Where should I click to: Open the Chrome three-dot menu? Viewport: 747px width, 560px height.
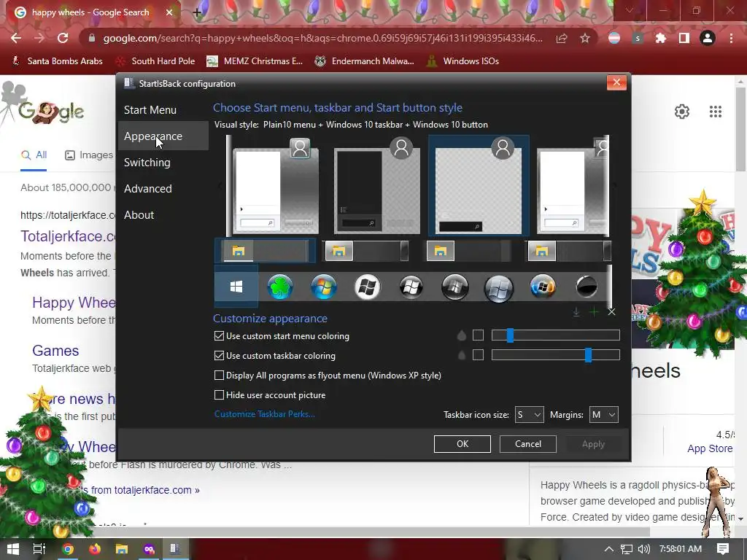731,38
